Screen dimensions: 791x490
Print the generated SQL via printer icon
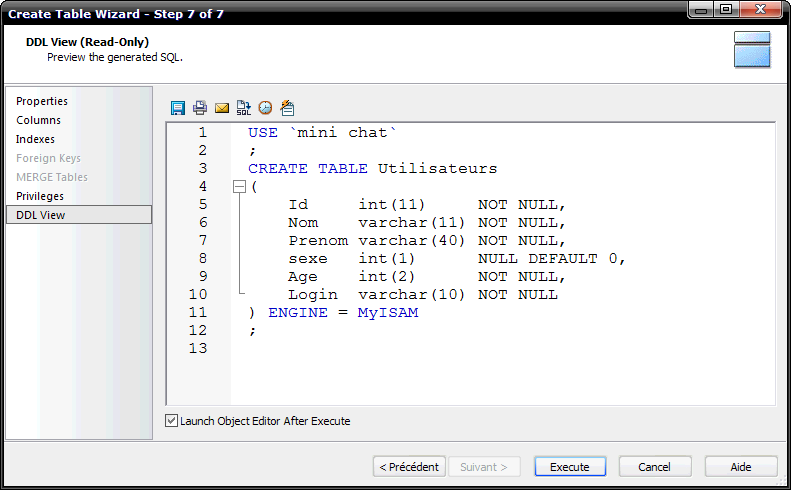200,108
